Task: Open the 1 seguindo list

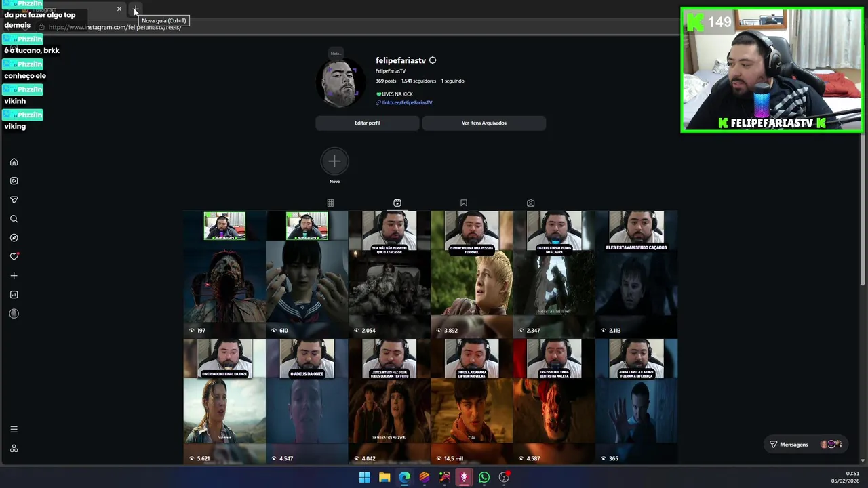Action: tap(453, 81)
